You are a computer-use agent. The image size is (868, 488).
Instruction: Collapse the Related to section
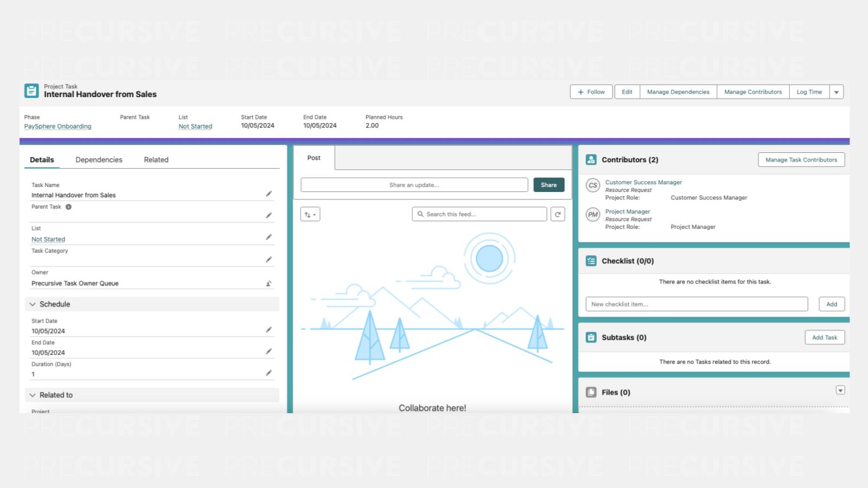[33, 395]
